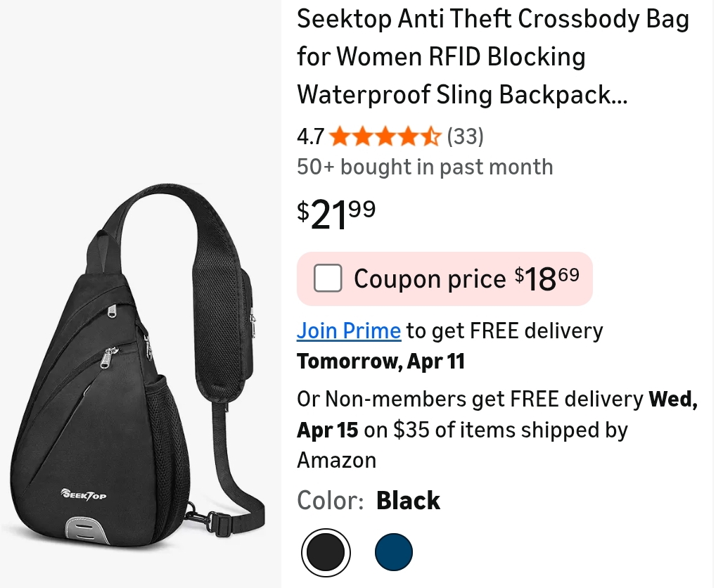Click the $18.69 coupon price amount

pyautogui.click(x=547, y=279)
